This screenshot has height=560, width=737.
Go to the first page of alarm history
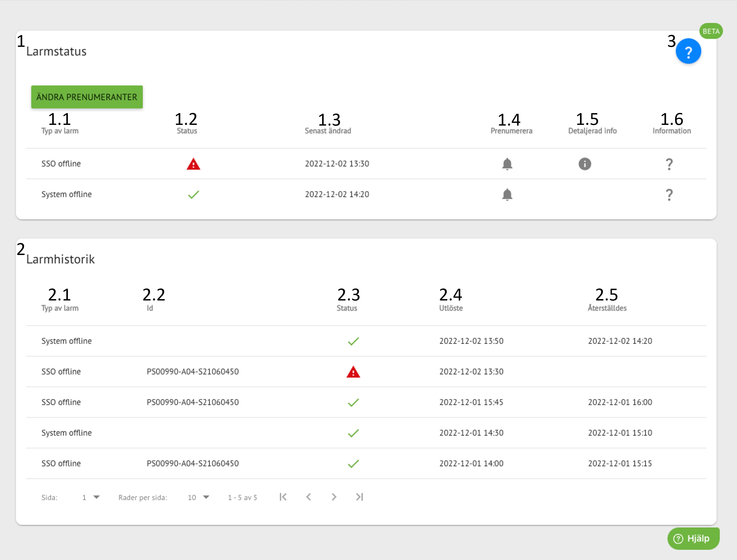283,497
